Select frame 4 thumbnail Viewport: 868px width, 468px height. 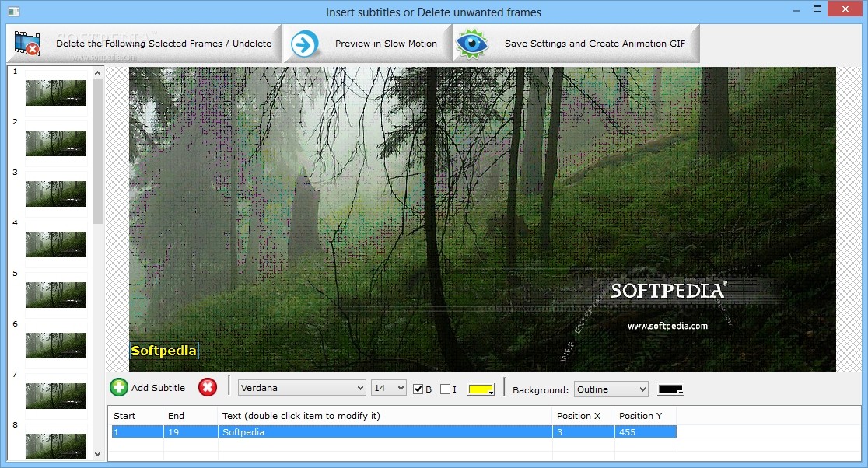(x=57, y=244)
